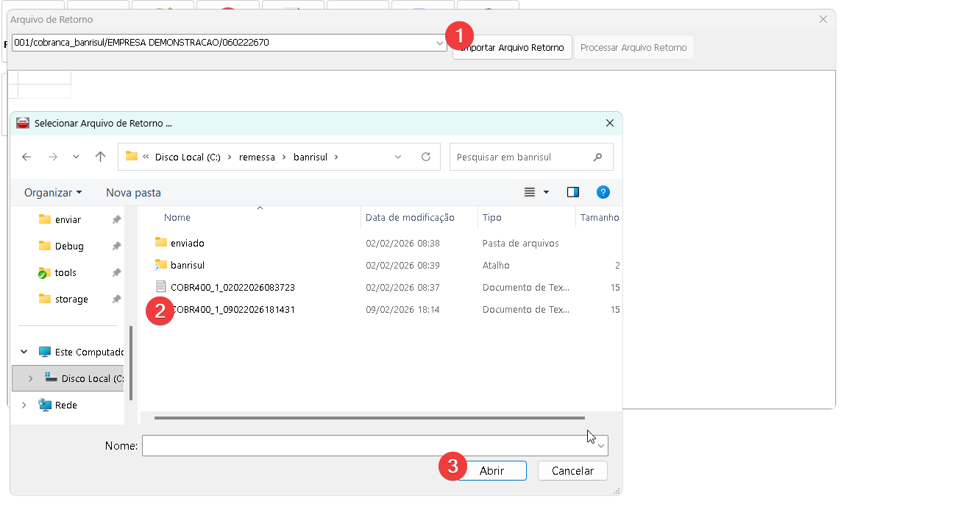This screenshot has height=510, width=980.
Task: Click the Back navigation arrow
Action: tap(26, 157)
